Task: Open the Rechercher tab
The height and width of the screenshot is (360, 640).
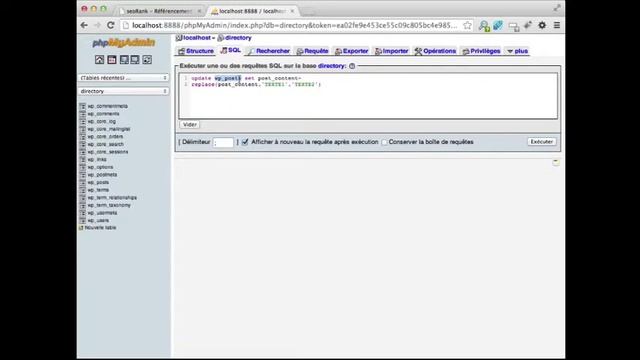Action: 269,51
